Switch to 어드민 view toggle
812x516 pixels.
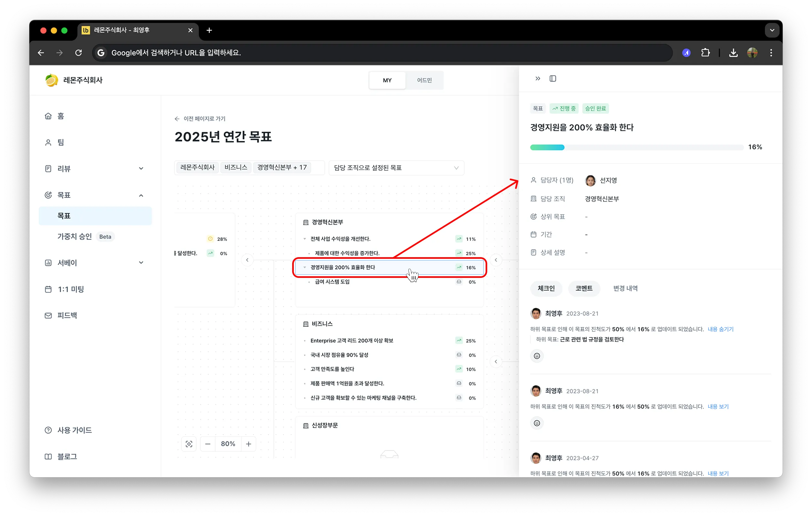pos(424,80)
